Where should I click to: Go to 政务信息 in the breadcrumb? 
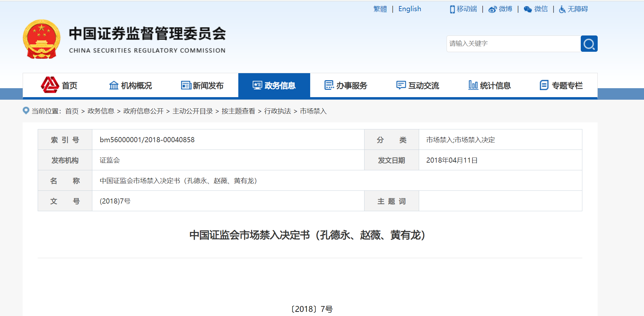[101, 111]
